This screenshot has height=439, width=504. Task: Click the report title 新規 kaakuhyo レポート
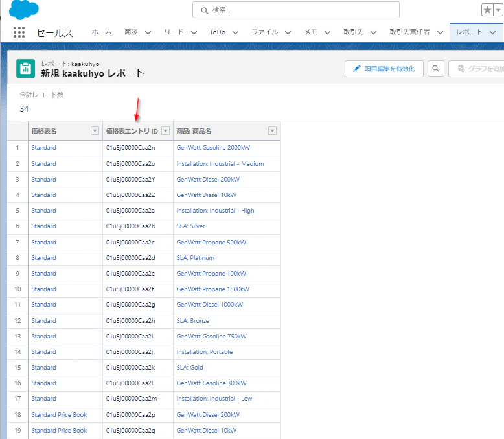(x=92, y=73)
